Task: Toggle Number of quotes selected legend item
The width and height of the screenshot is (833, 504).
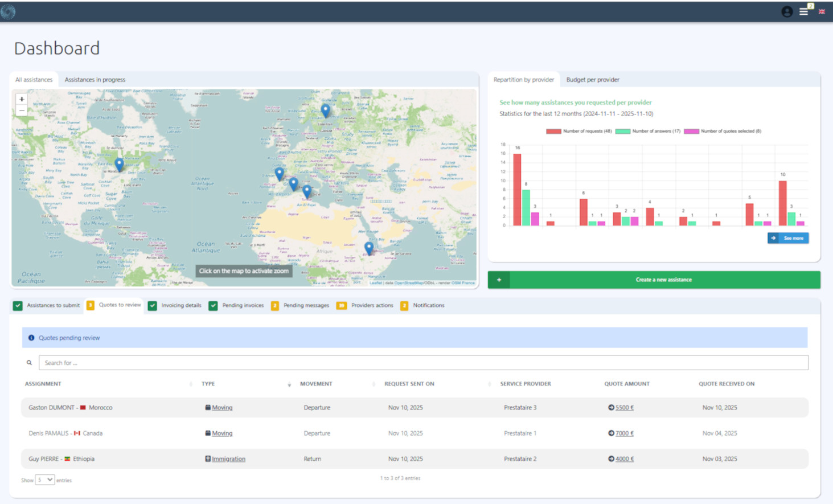Action: (691, 132)
